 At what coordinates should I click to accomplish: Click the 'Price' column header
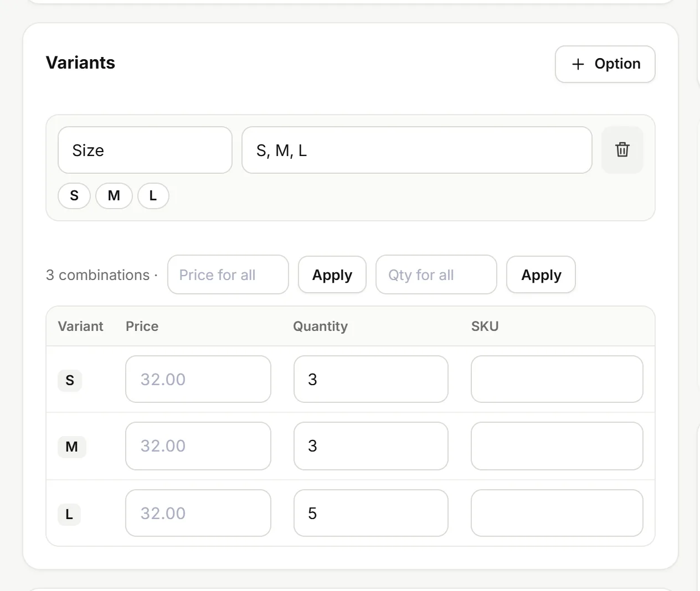[x=142, y=326]
